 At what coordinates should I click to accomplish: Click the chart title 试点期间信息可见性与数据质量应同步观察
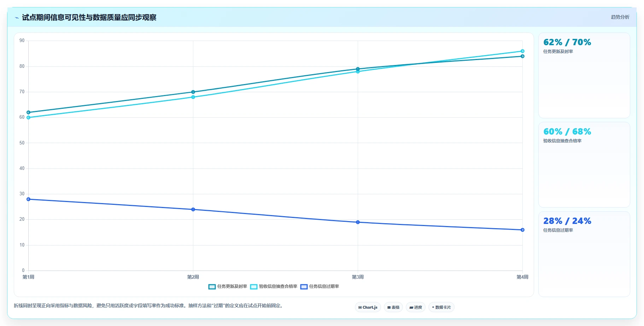(x=89, y=18)
